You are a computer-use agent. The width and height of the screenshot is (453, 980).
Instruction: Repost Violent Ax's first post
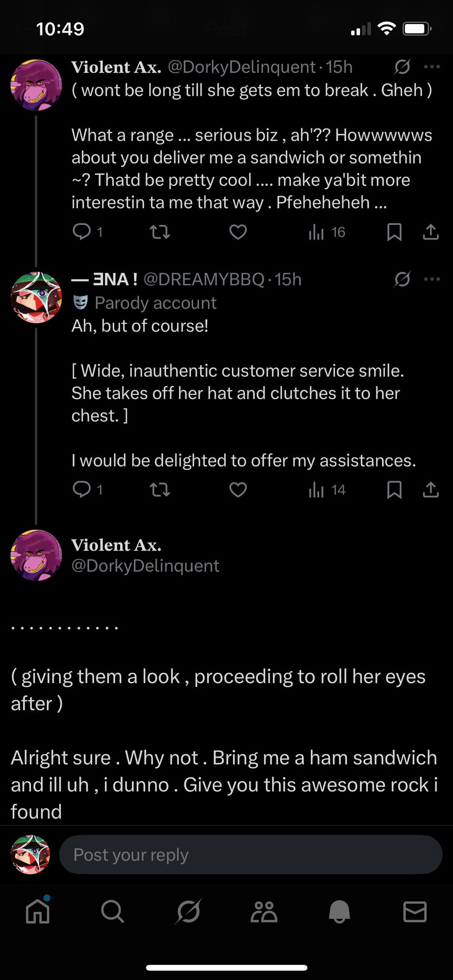pos(160,232)
